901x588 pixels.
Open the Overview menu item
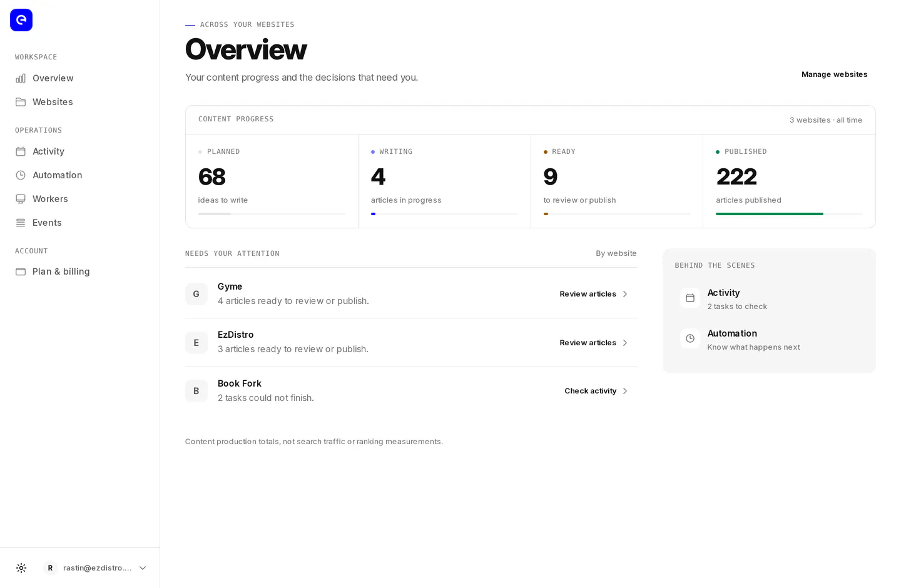[80, 78]
